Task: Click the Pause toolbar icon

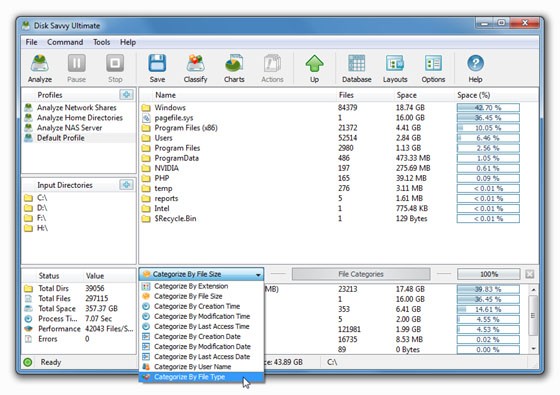Action: [76, 63]
